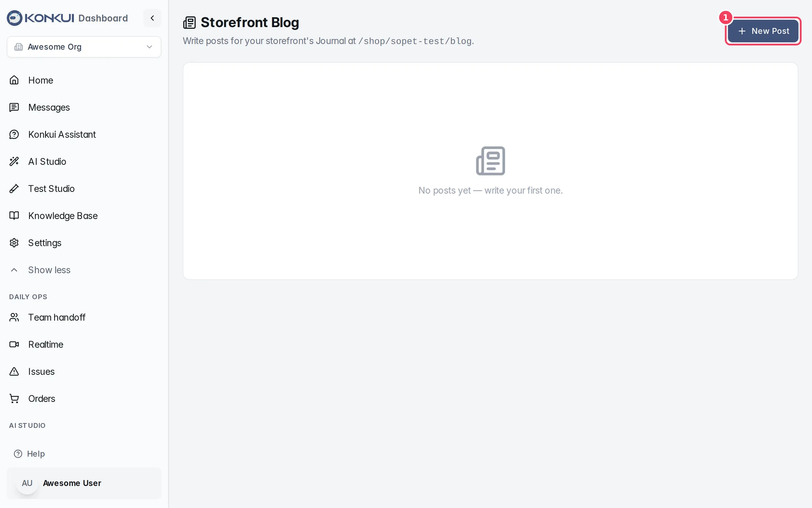The height and width of the screenshot is (508, 812).
Task: Click the Orders shopping cart icon
Action: click(14, 399)
